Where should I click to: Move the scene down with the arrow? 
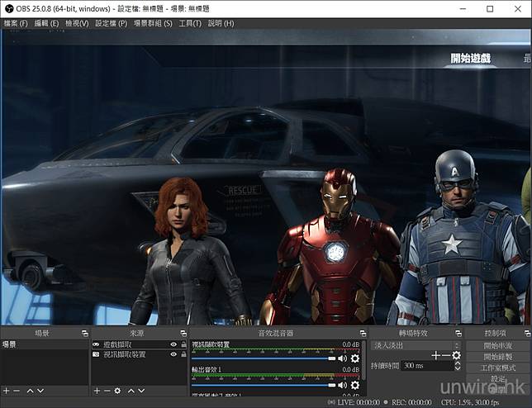coord(40,391)
